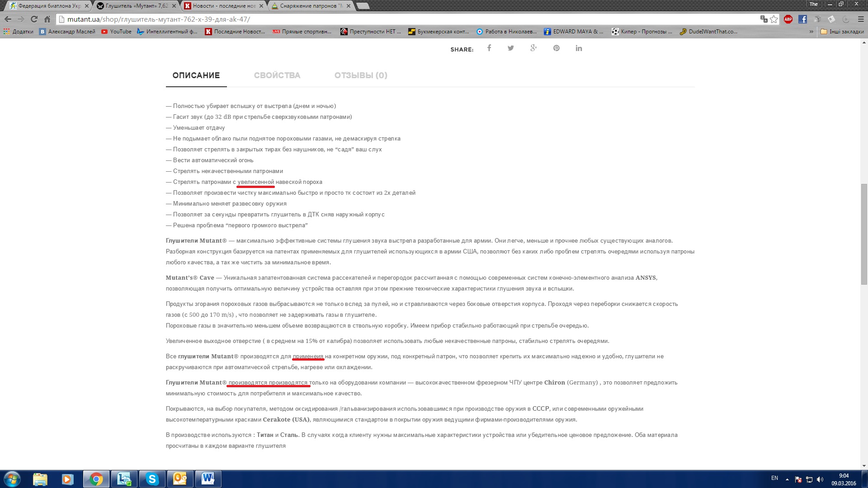Close the Снаряжение патронов browser tab
The height and width of the screenshot is (488, 868).
(349, 6)
